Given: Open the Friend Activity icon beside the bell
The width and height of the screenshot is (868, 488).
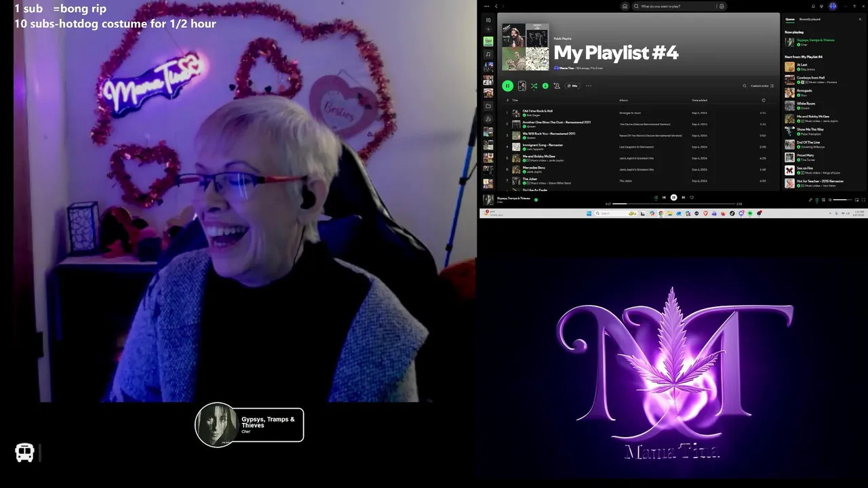Looking at the screenshot, I should pyautogui.click(x=821, y=6).
